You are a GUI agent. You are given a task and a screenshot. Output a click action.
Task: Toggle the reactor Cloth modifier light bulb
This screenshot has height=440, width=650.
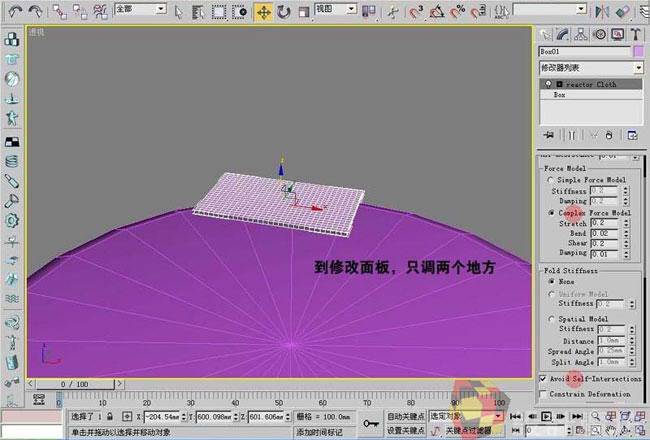pyautogui.click(x=548, y=84)
